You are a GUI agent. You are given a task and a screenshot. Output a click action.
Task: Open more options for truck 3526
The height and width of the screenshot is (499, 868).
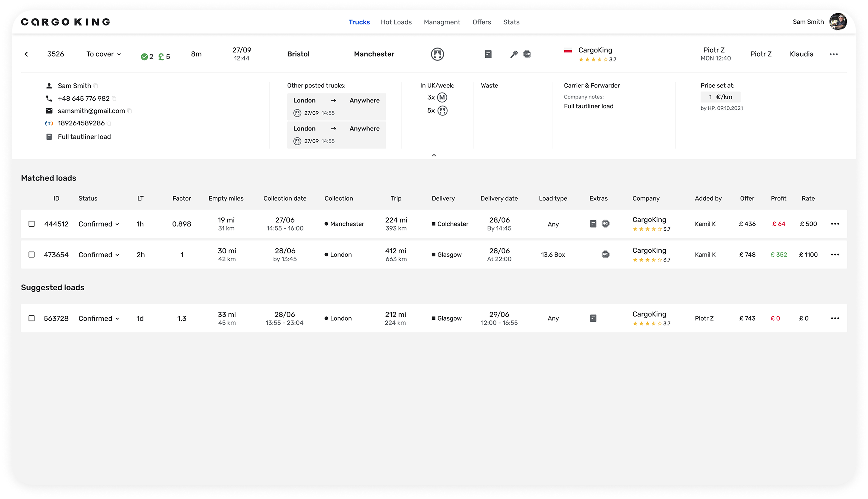[x=834, y=54]
